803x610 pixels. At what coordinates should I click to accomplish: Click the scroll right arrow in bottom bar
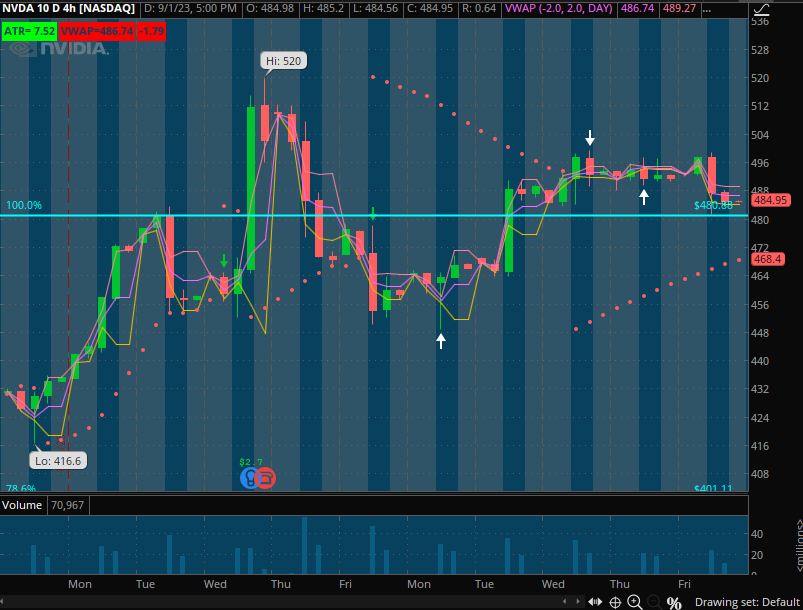click(578, 602)
